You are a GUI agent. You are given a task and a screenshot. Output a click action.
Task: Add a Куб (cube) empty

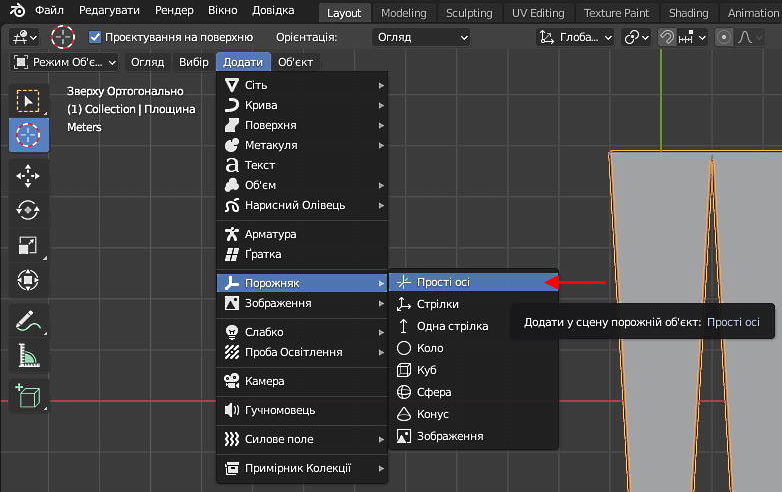(x=473, y=370)
